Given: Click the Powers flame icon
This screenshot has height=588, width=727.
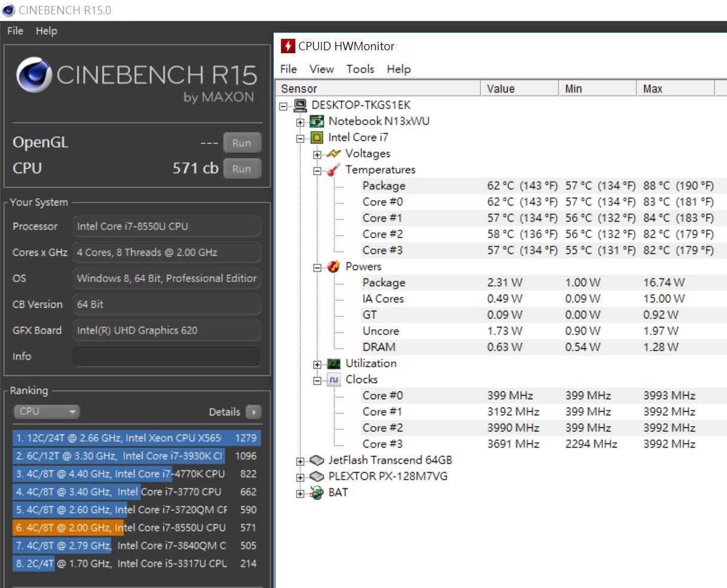Looking at the screenshot, I should tap(334, 267).
